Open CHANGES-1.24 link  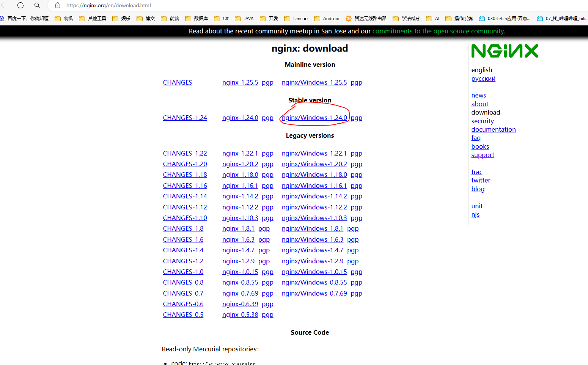pyautogui.click(x=185, y=118)
